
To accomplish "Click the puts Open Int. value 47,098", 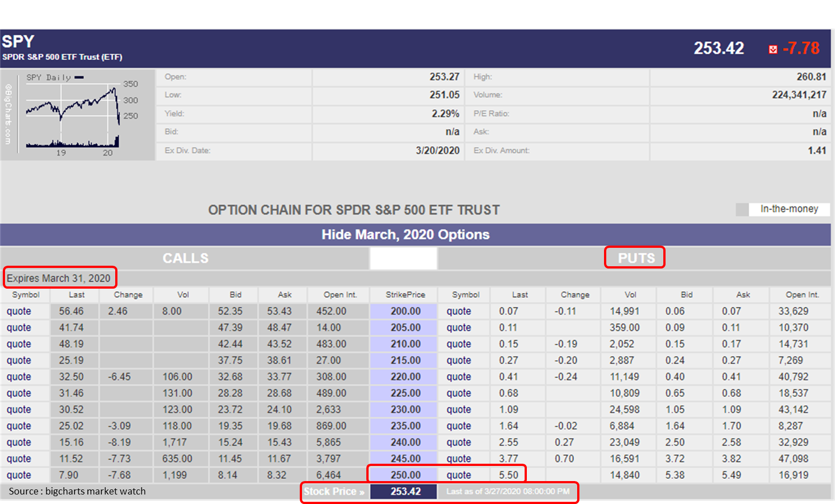I will point(794,459).
